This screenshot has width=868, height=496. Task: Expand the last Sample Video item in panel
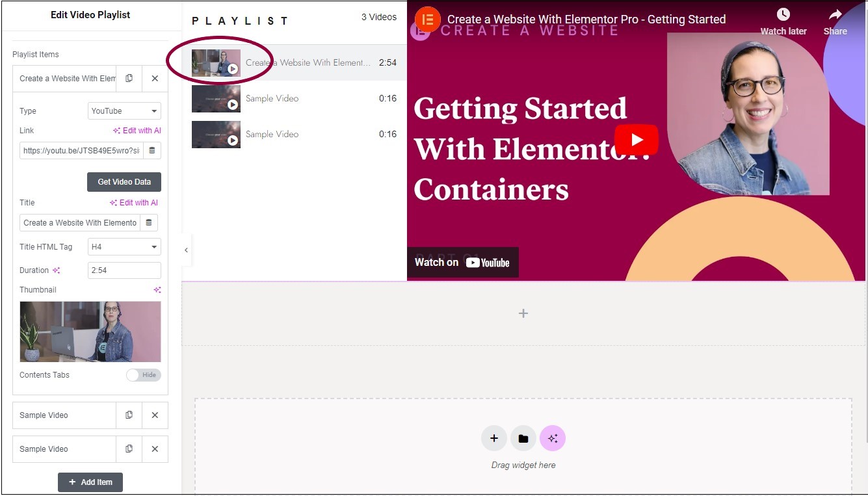64,449
